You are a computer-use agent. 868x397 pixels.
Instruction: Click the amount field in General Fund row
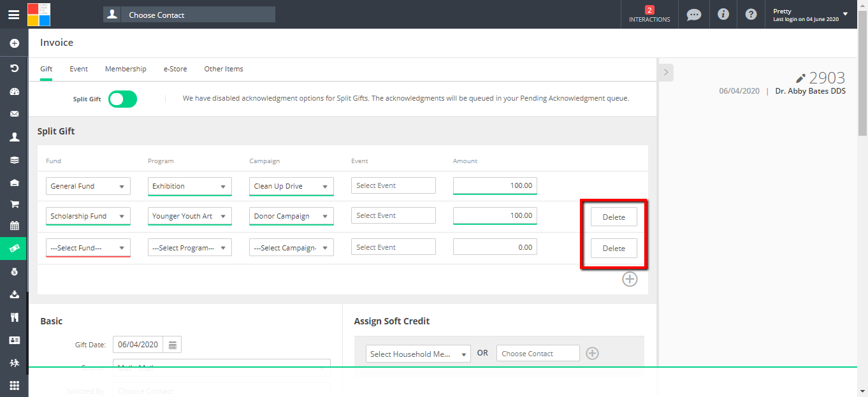[x=495, y=185]
